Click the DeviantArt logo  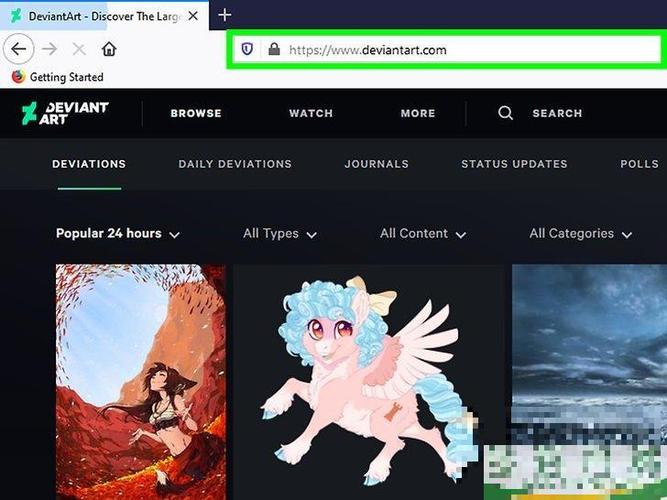(66, 113)
